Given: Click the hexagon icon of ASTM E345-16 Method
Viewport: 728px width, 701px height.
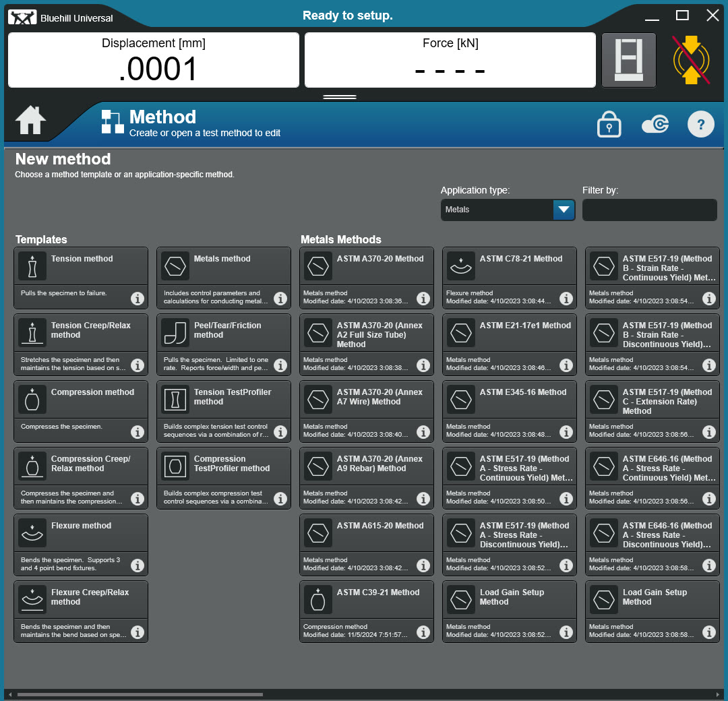Looking at the screenshot, I should click(x=461, y=400).
